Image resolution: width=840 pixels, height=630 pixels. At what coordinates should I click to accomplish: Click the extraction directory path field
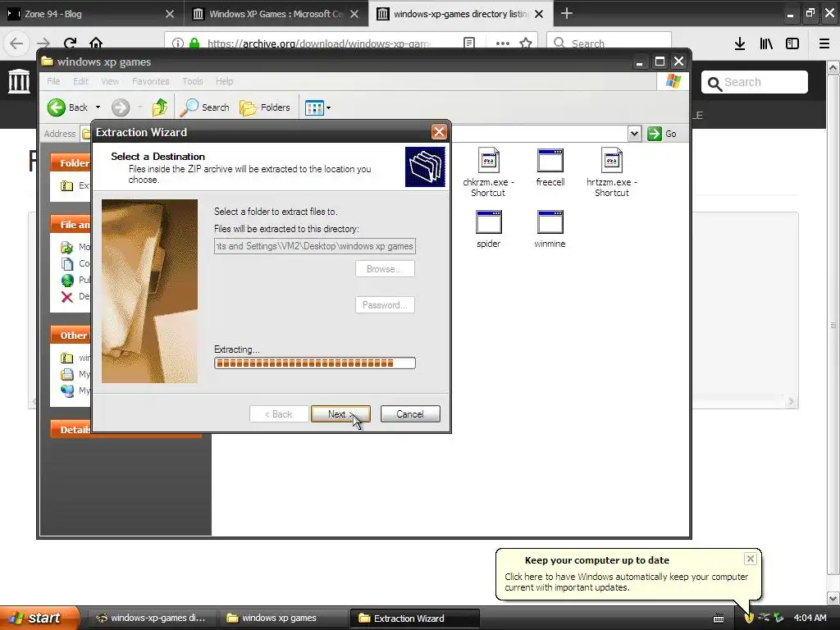coord(314,246)
